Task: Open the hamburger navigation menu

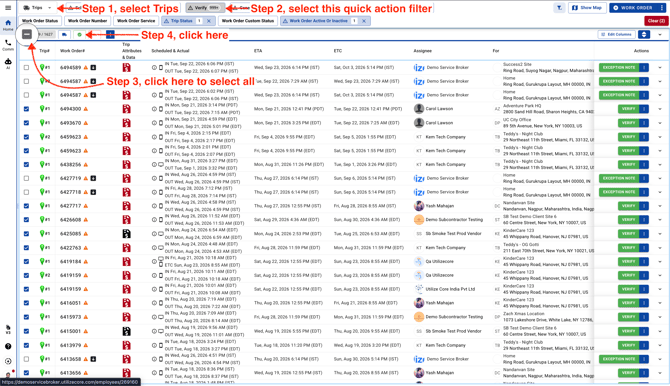Action: tap(8, 8)
